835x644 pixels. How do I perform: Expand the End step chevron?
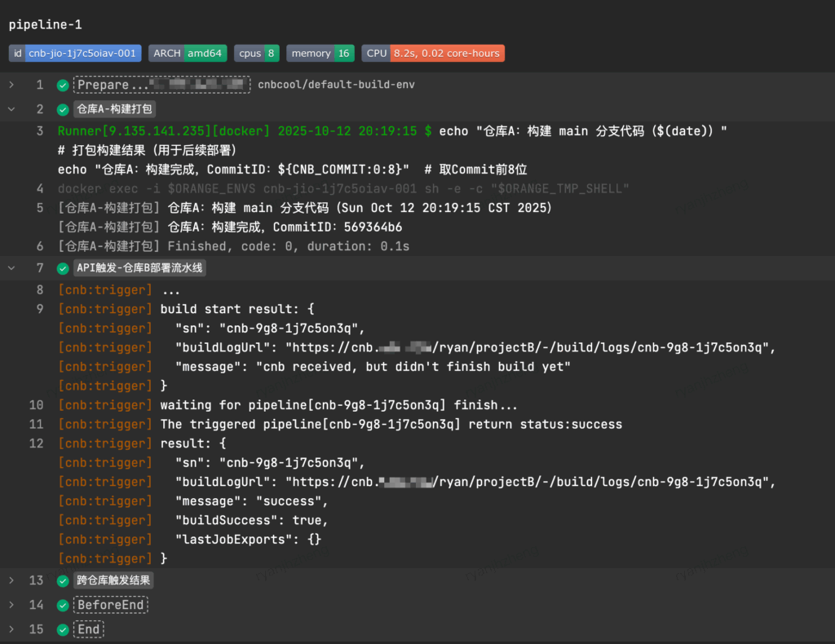tap(11, 630)
